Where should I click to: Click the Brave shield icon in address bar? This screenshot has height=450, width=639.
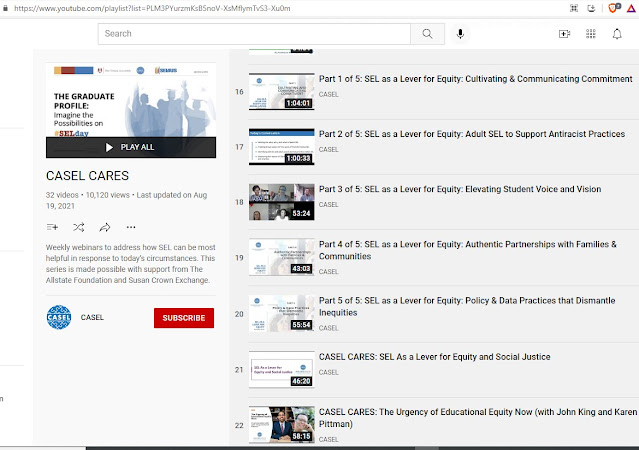click(x=613, y=8)
